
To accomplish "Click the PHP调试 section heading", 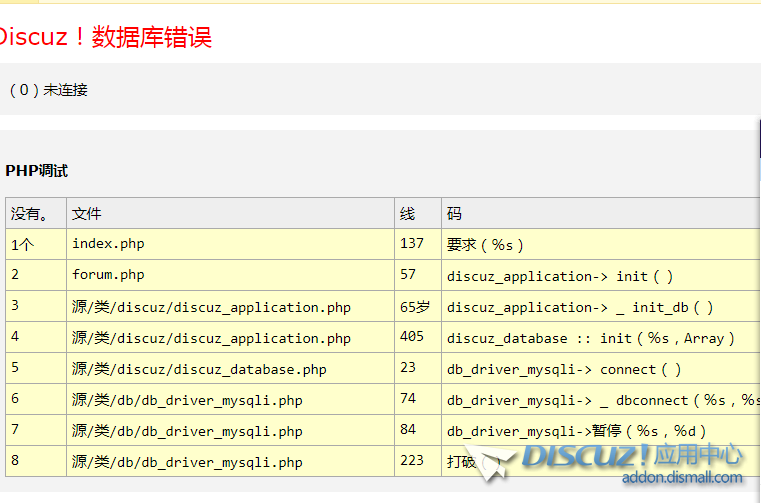I will 36,171.
